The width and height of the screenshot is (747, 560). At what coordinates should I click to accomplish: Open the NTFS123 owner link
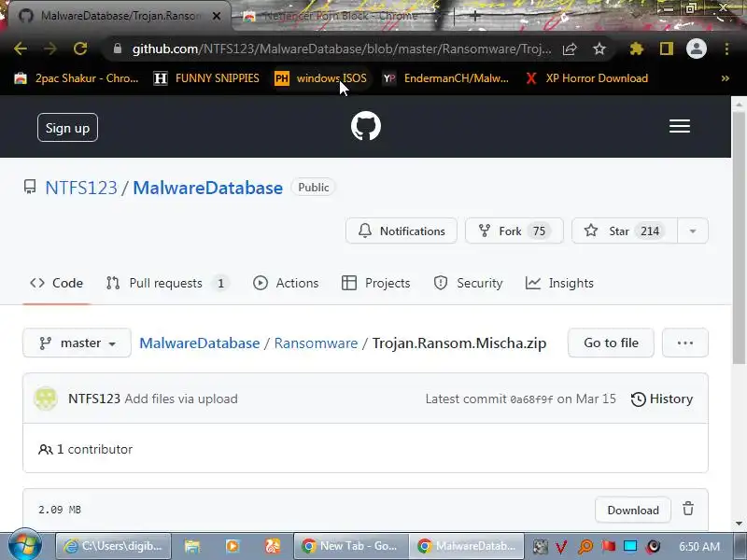(81, 188)
